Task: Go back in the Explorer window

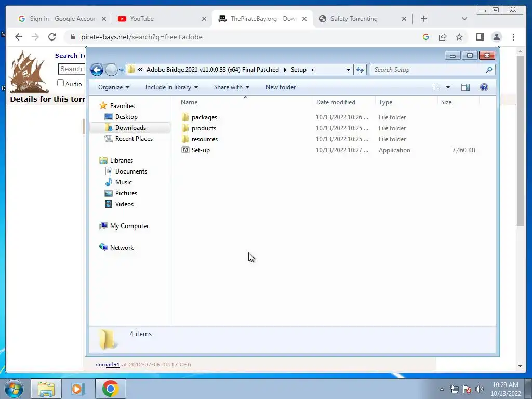Action: [x=97, y=70]
